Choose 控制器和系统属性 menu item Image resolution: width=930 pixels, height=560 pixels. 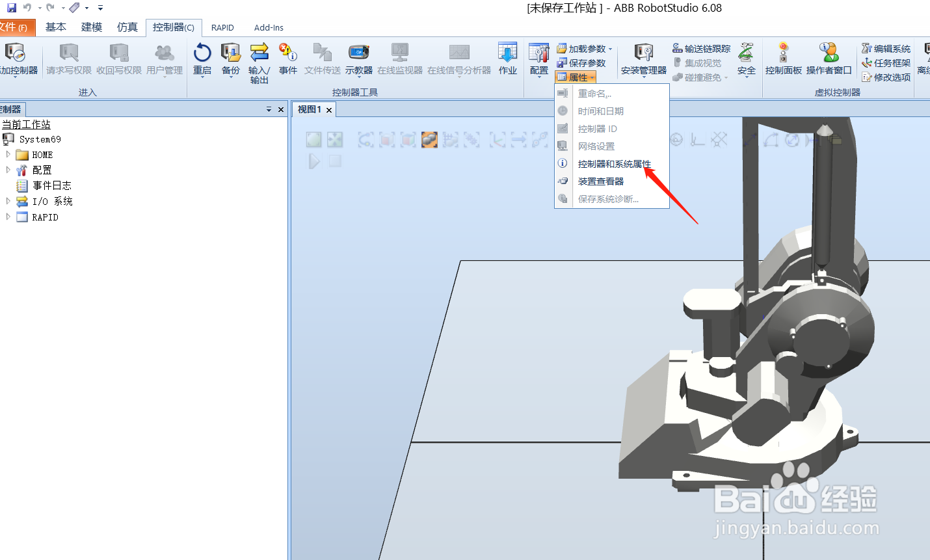(x=612, y=164)
